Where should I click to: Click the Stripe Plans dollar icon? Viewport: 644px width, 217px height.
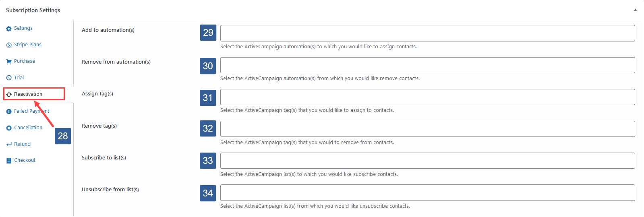9,45
